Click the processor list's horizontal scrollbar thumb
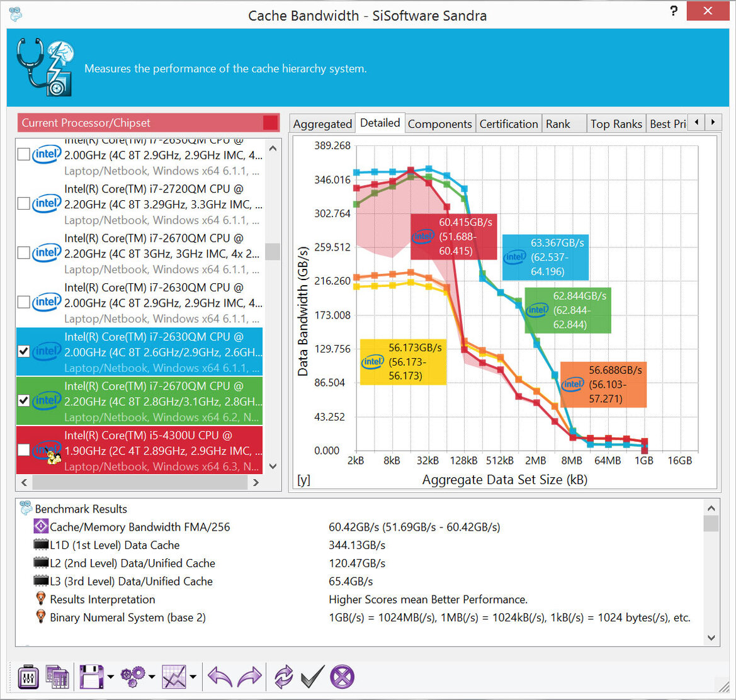736x700 pixels. pyautogui.click(x=139, y=482)
